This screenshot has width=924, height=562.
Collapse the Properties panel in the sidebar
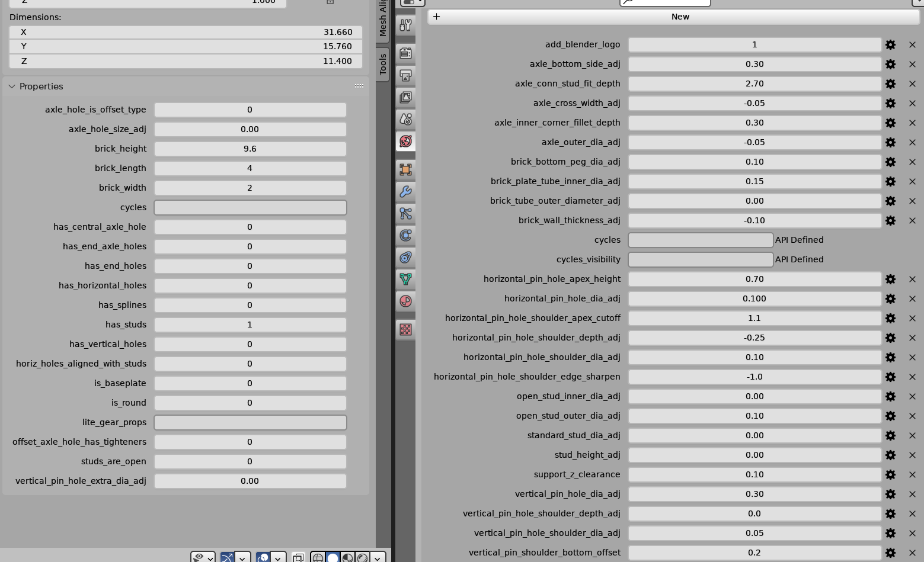coord(12,86)
